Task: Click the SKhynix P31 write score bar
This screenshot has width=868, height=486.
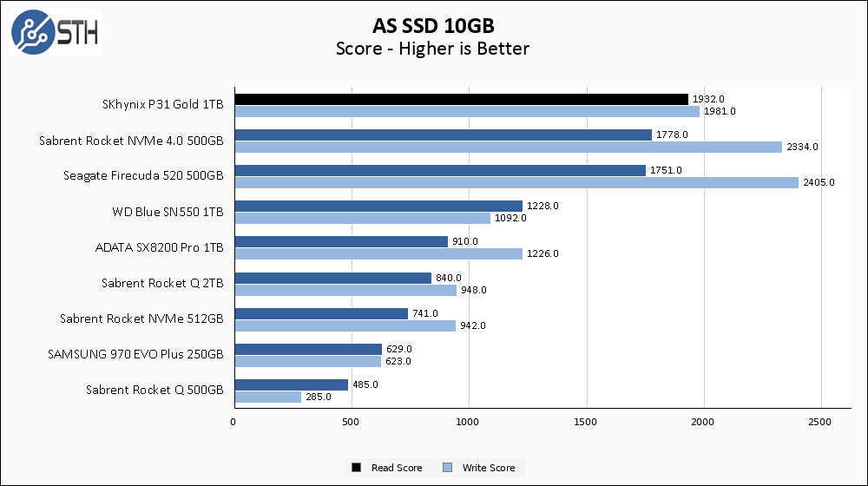Action: click(x=467, y=112)
